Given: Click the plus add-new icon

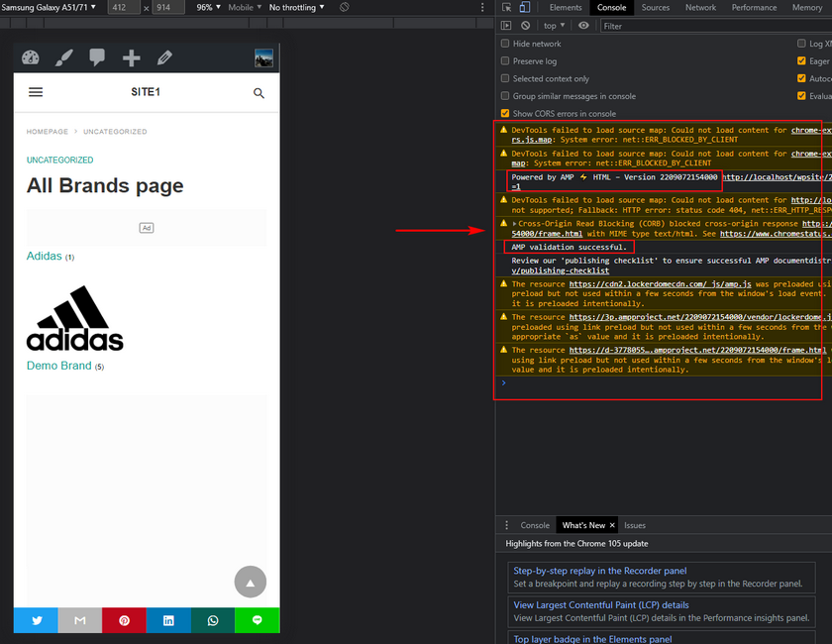Looking at the screenshot, I should 131,57.
